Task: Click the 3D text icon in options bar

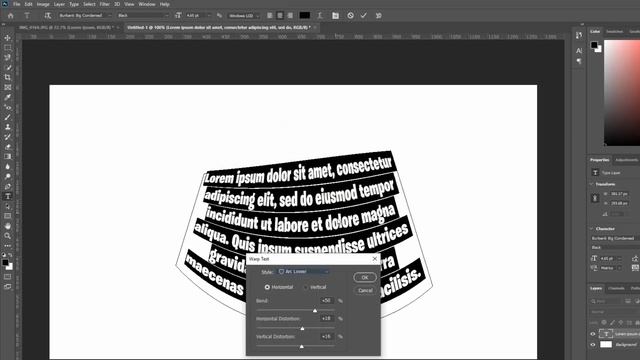Action: (378, 16)
